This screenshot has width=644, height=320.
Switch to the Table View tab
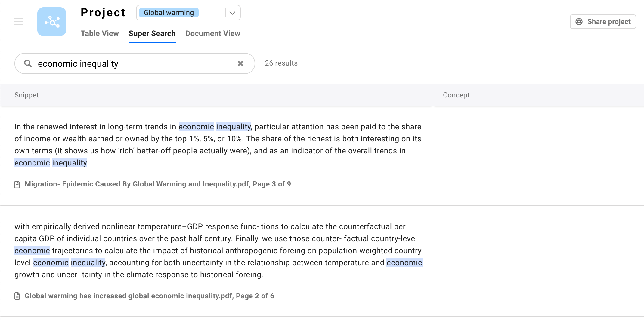(100, 33)
